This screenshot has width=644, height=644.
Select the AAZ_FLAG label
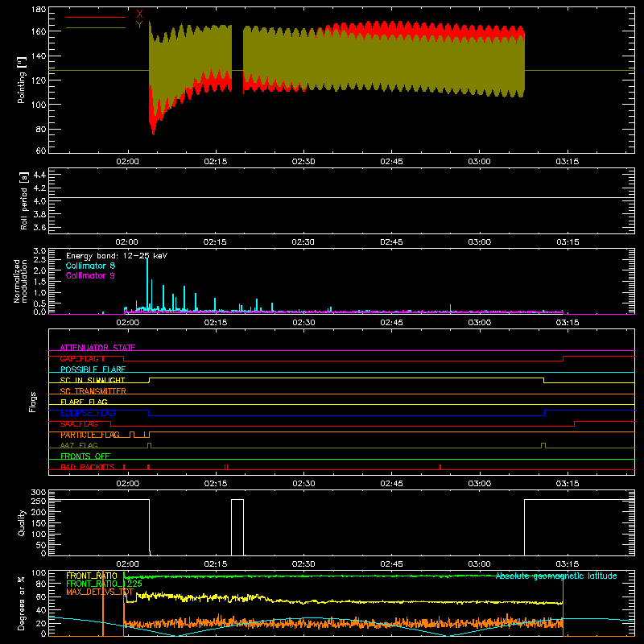click(79, 446)
